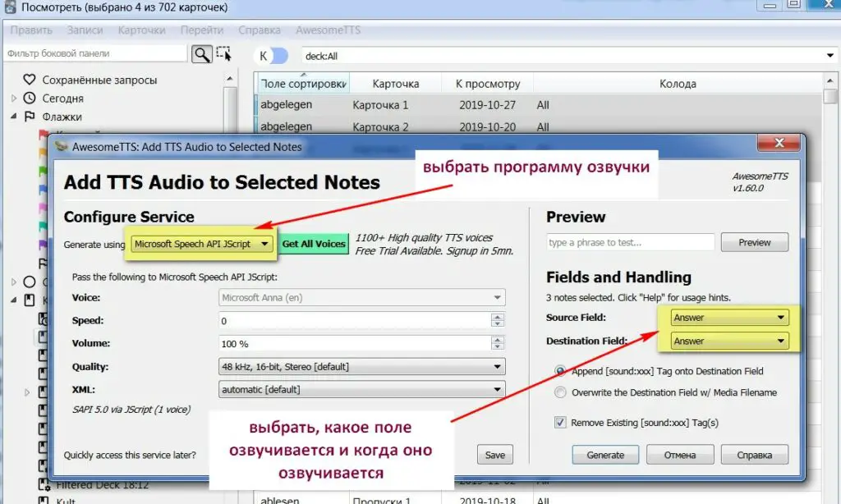Open the Записи menu
Viewport: 841px width, 504px height.
click(85, 30)
